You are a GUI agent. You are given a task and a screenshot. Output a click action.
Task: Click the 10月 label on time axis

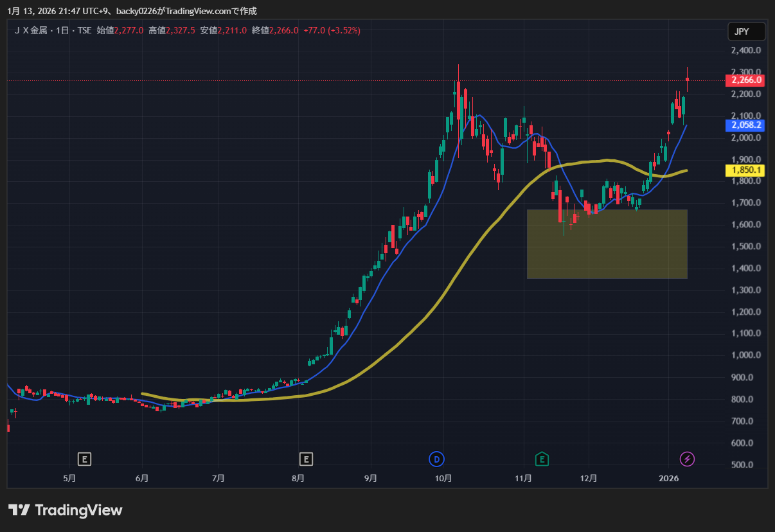tap(443, 478)
